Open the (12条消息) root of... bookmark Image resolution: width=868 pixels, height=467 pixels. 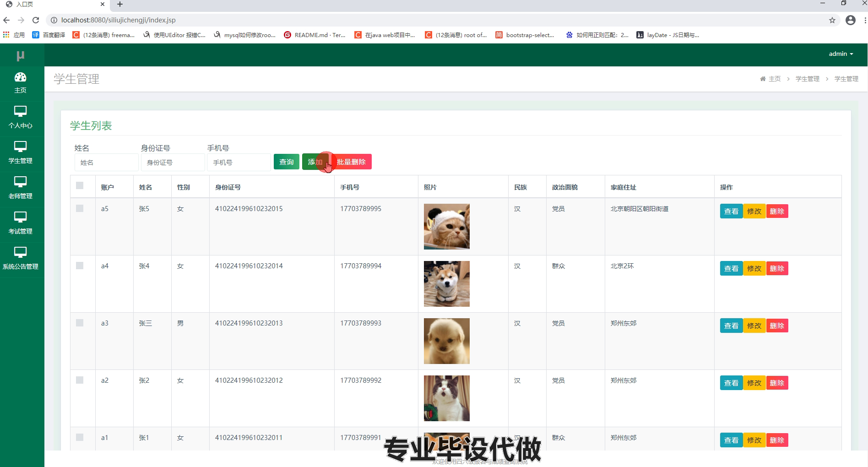(x=456, y=35)
